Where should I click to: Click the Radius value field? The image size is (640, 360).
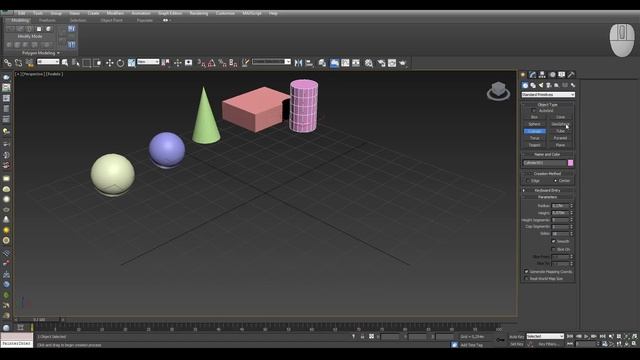[560, 206]
